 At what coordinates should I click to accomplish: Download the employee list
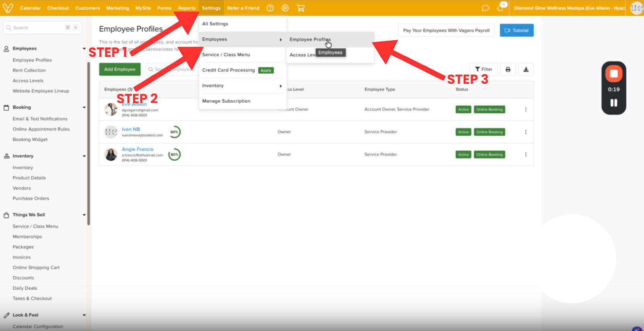click(x=526, y=69)
